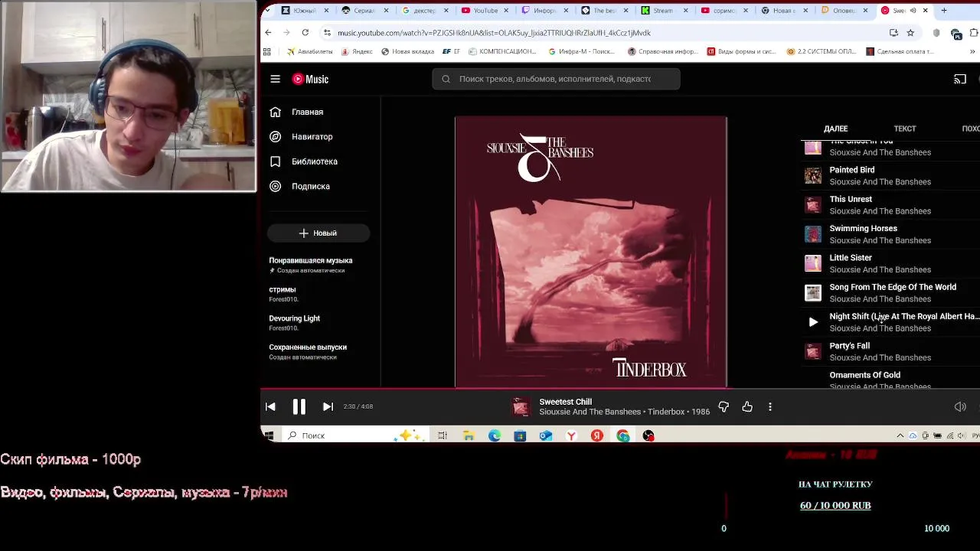Open Microsoft Store from the taskbar
The width and height of the screenshot is (980, 551).
[x=520, y=435]
